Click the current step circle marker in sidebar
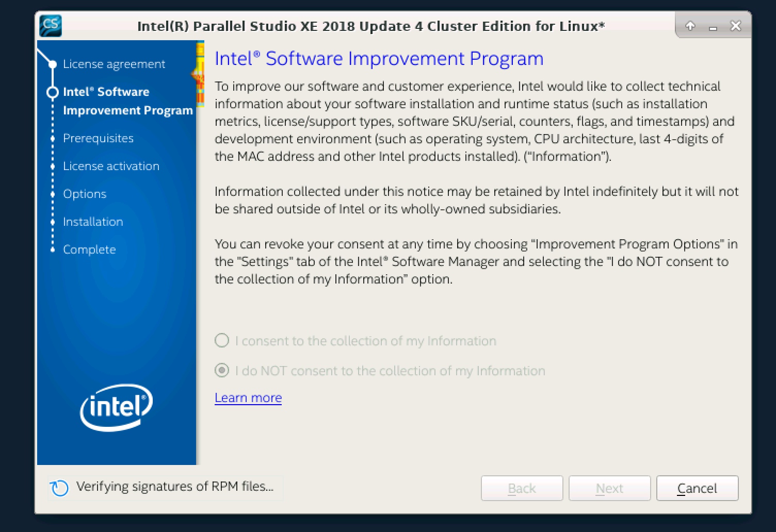This screenshot has height=532, width=776. tap(53, 92)
